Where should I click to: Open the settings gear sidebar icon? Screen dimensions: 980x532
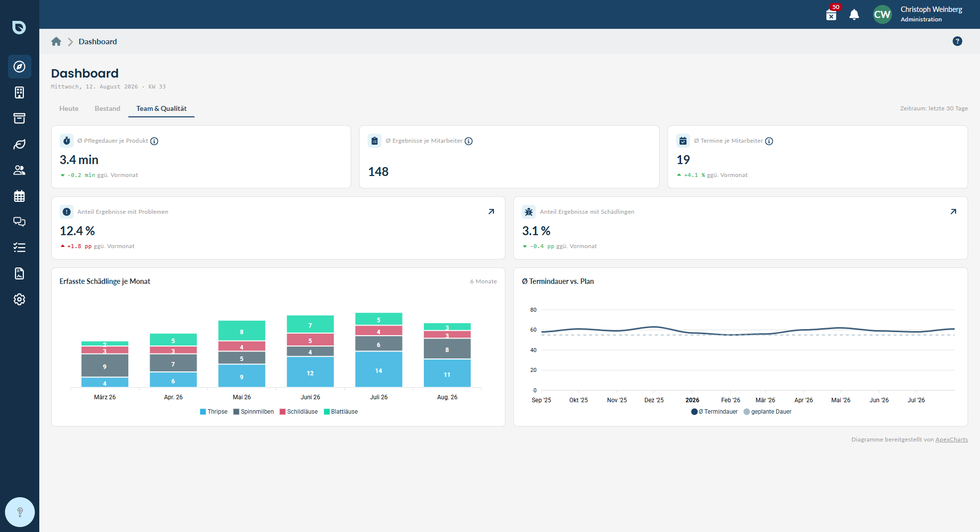pyautogui.click(x=19, y=299)
